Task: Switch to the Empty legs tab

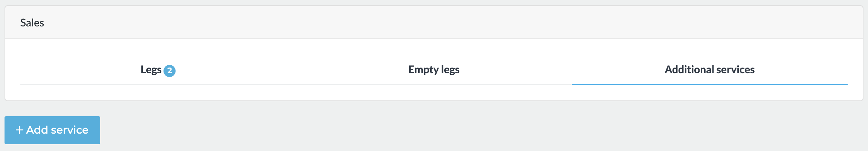Action: point(434,70)
